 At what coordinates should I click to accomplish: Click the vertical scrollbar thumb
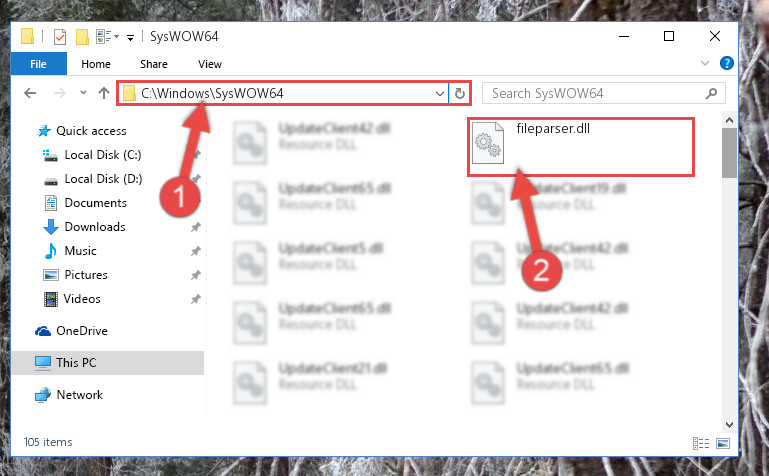[729, 153]
